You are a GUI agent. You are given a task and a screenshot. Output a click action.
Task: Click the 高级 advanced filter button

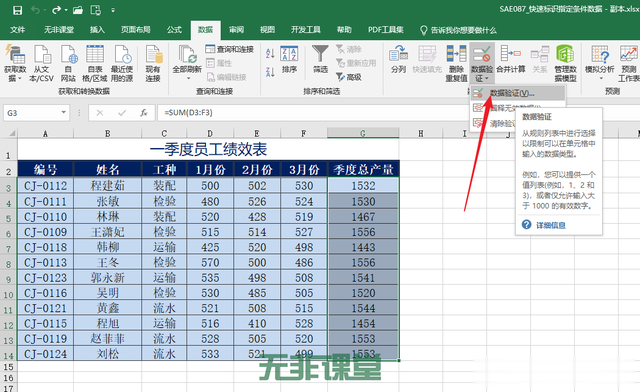[349, 77]
